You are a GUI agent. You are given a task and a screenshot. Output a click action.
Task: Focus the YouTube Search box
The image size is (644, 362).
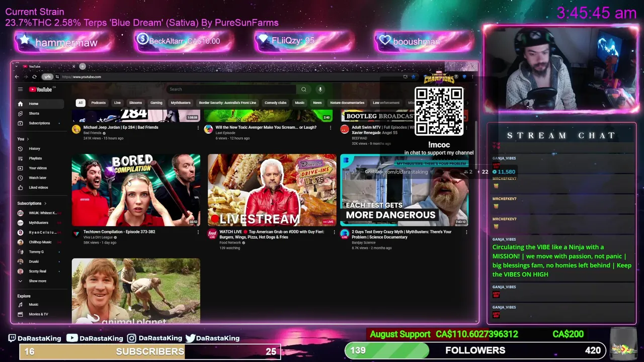tap(231, 89)
